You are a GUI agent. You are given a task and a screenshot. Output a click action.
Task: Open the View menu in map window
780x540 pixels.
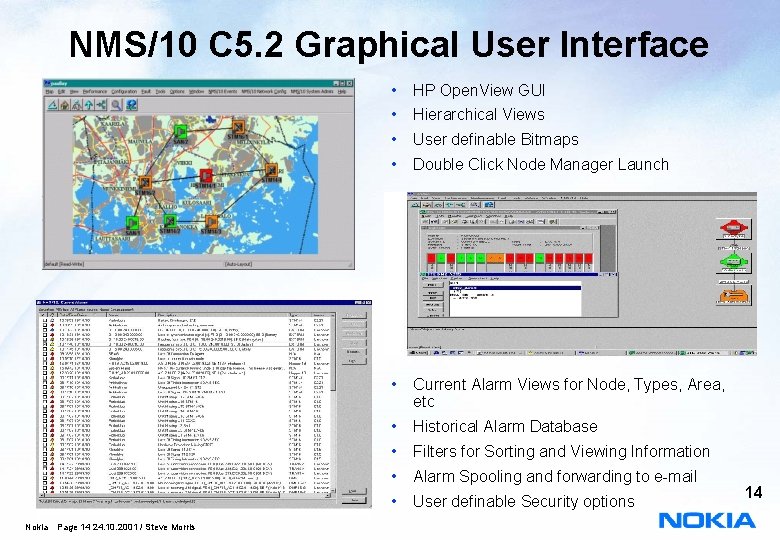[x=74, y=92]
